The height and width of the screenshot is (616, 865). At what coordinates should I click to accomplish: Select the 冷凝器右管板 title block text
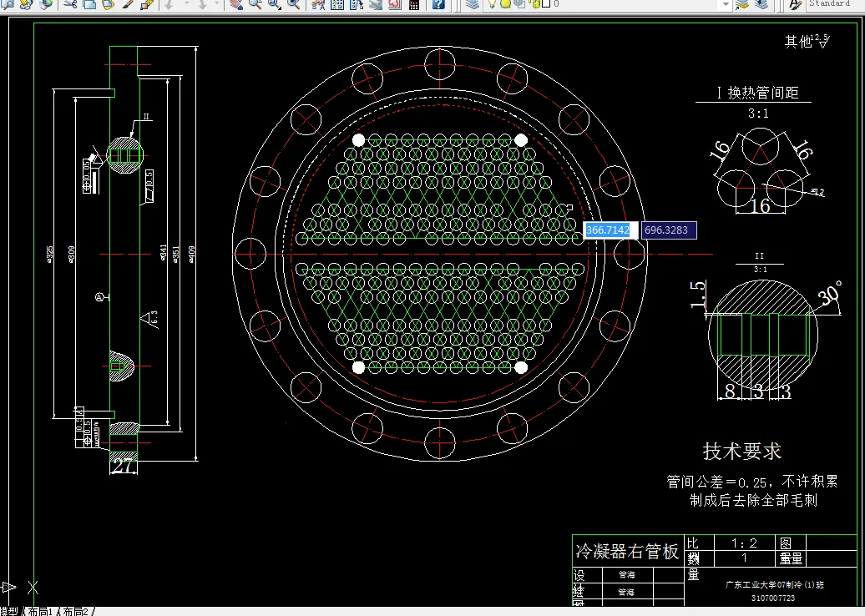(627, 551)
